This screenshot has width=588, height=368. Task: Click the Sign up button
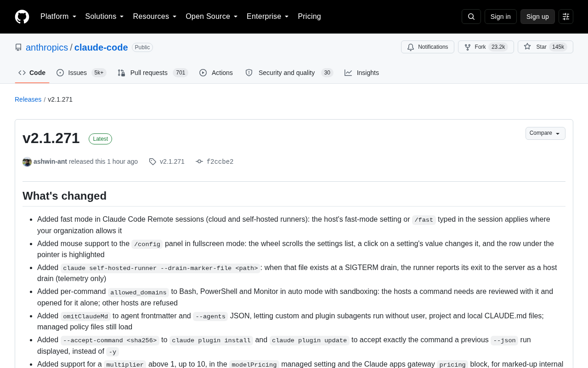click(537, 17)
